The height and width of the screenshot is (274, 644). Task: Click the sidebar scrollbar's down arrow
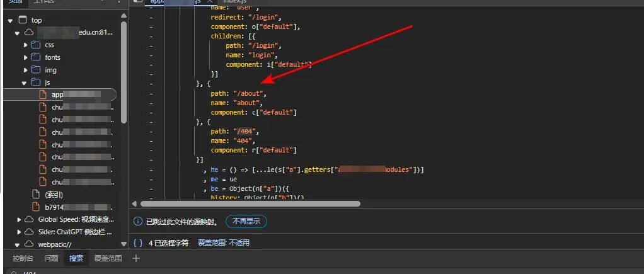pyautogui.click(x=124, y=244)
